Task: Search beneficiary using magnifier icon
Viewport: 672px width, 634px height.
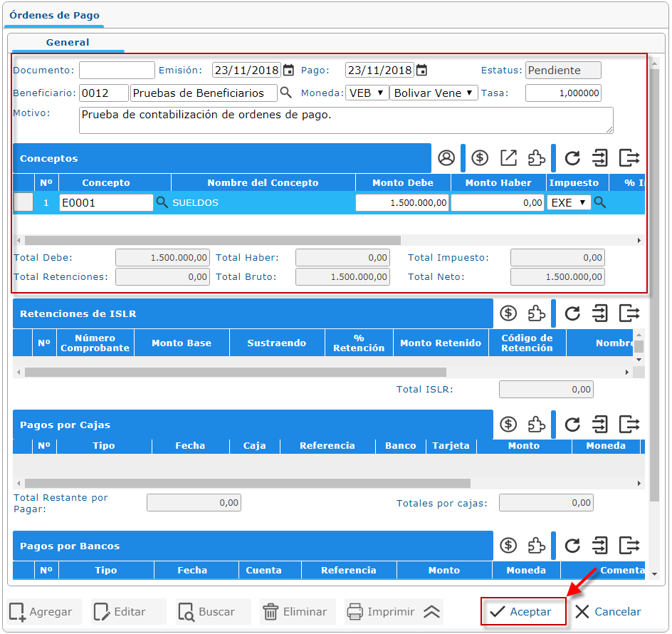Action: (285, 93)
